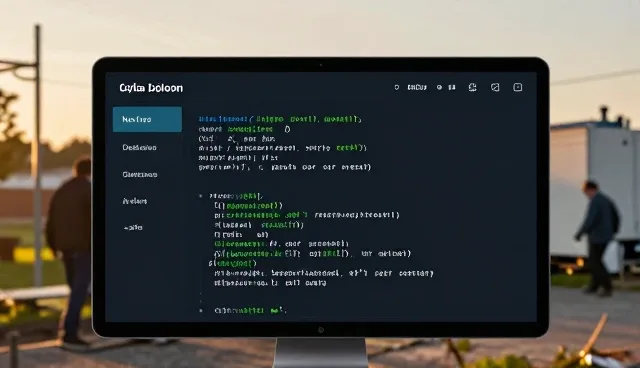Screen dimensions: 640x368
Task: Open the last sidebar entry in the left menu
Action: pyautogui.click(x=133, y=227)
